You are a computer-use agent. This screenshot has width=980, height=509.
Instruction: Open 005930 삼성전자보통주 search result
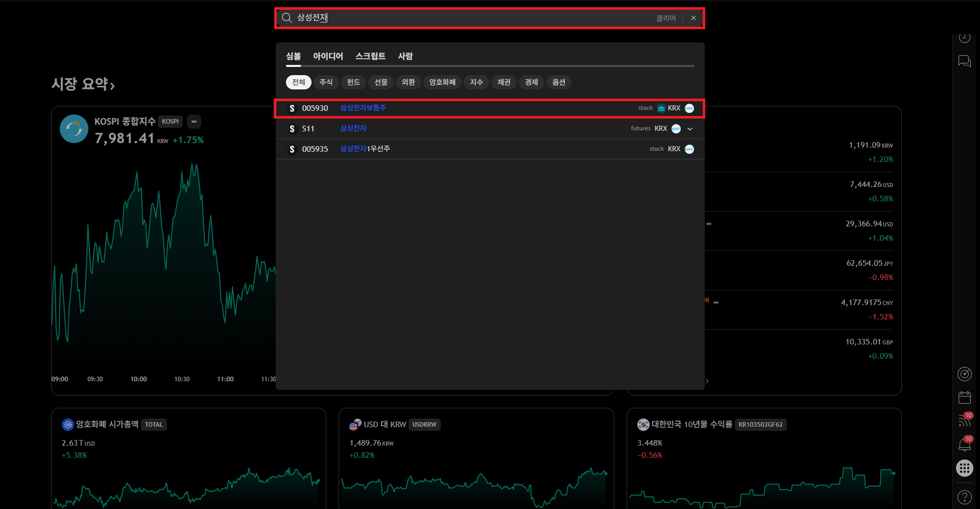coord(490,108)
